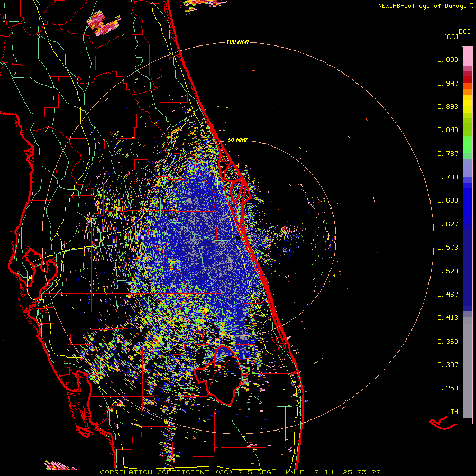Select the 0.413 value on CC scale
476x476 pixels.
coord(448,318)
